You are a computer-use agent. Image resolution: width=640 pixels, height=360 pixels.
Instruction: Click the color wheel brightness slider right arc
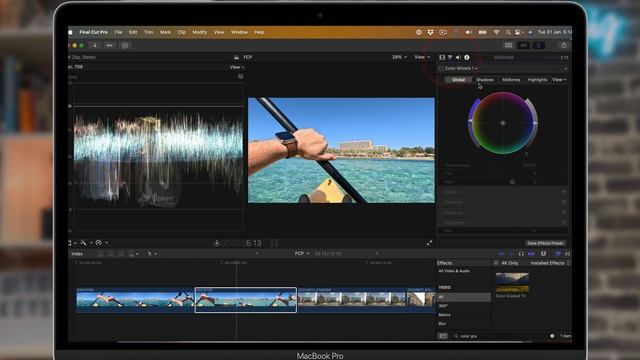pos(533,123)
